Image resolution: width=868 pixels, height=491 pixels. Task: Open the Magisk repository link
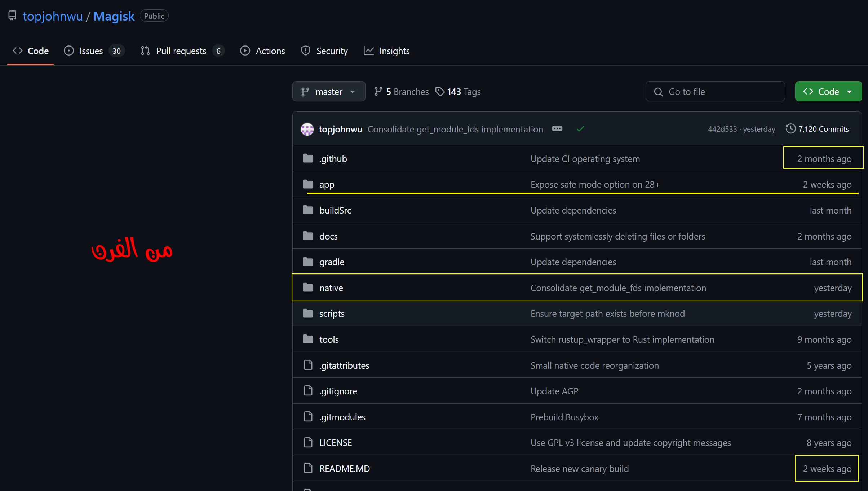(x=114, y=16)
